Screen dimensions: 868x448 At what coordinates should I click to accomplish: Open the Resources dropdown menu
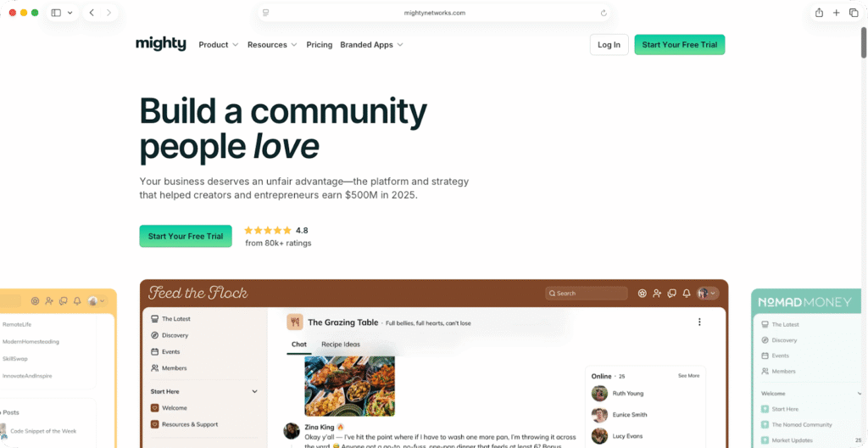[x=272, y=45]
